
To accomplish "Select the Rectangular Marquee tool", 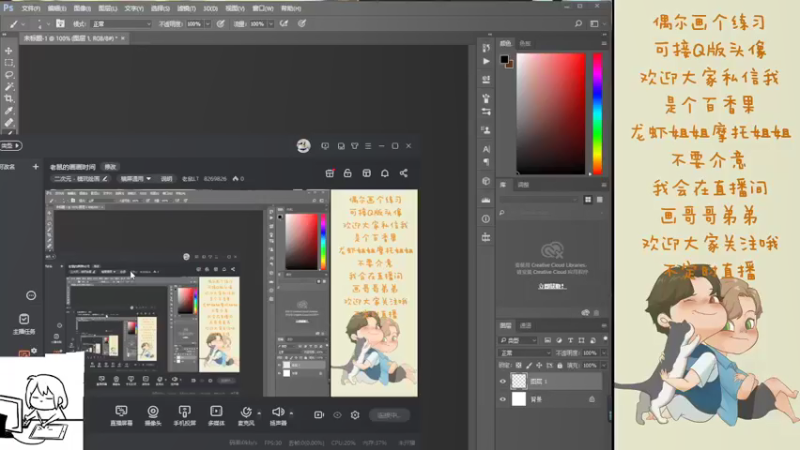I will (9, 62).
